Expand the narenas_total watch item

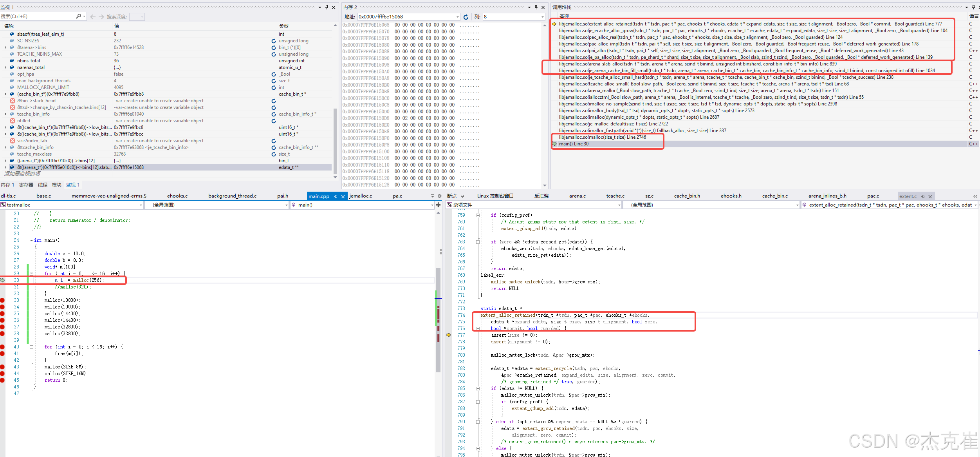[5, 67]
